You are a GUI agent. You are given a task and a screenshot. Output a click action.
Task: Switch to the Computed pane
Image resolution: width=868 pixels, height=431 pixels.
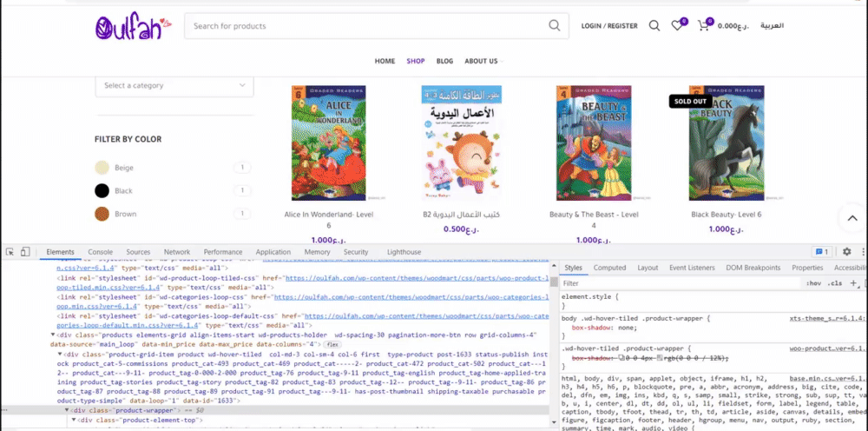tap(609, 268)
